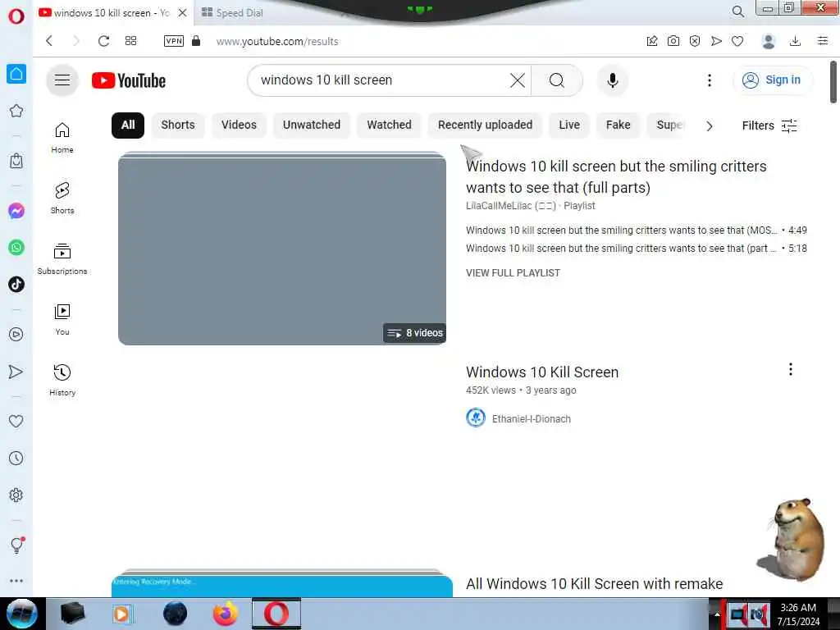The height and width of the screenshot is (630, 840).
Task: Open sidebar history clock icon
Action: 16,458
